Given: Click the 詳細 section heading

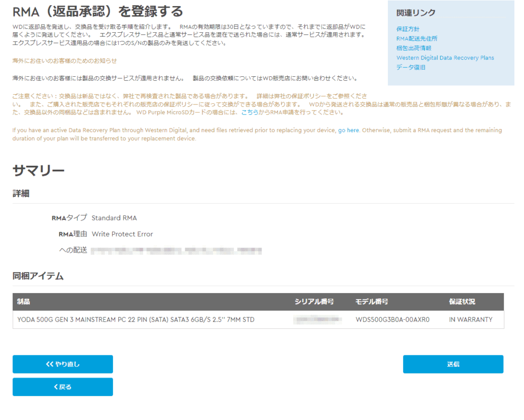Looking at the screenshot, I should tap(21, 193).
